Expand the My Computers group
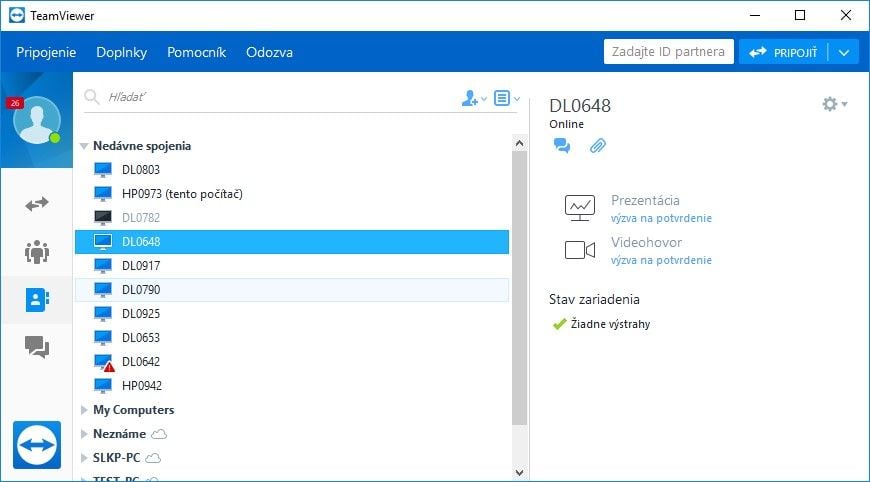Screen dimensions: 870x482 (84, 410)
